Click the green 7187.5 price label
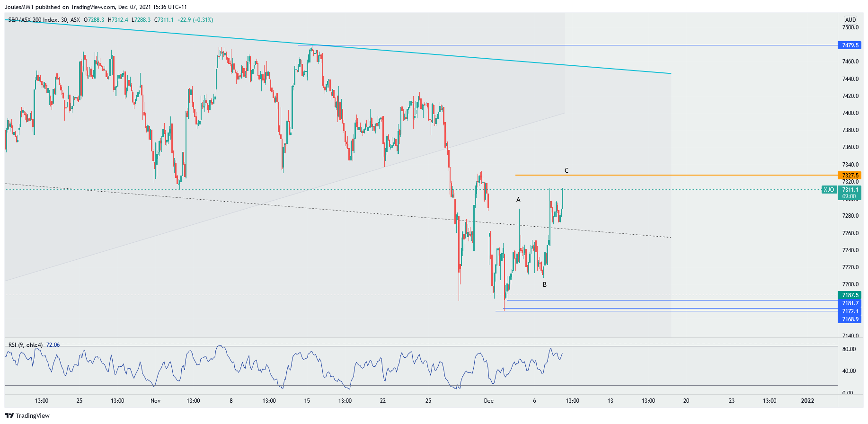868x424 pixels. click(850, 295)
